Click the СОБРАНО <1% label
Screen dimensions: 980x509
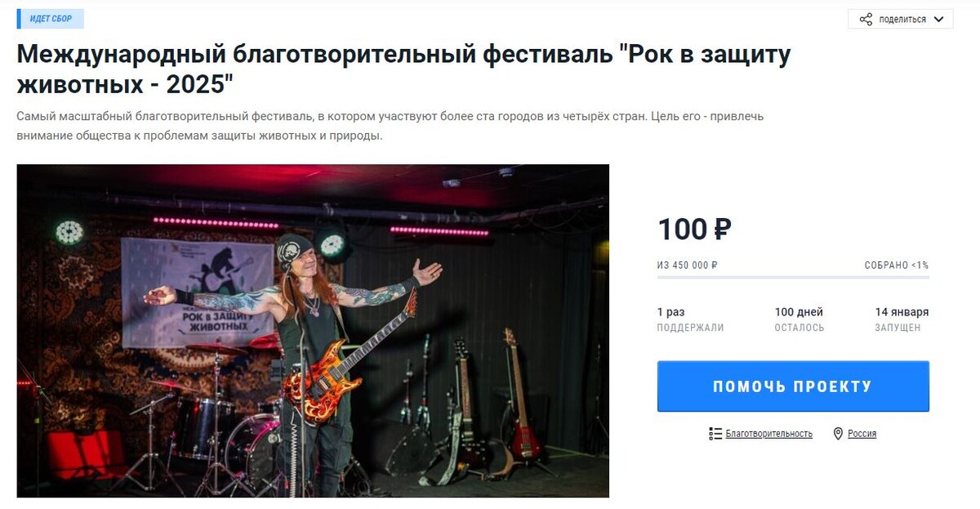pos(896,265)
